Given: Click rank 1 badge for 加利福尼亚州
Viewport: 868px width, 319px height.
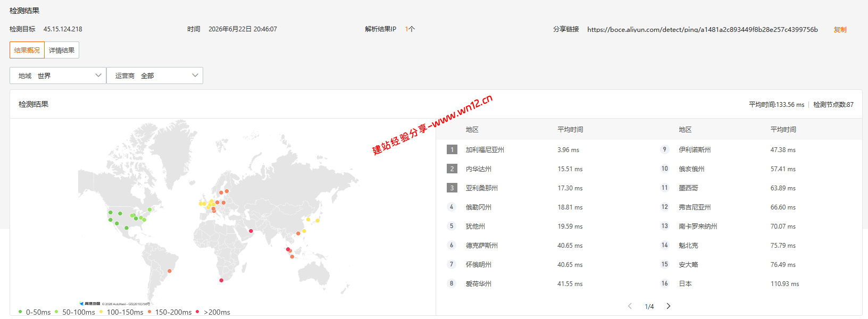Looking at the screenshot, I should tap(452, 149).
